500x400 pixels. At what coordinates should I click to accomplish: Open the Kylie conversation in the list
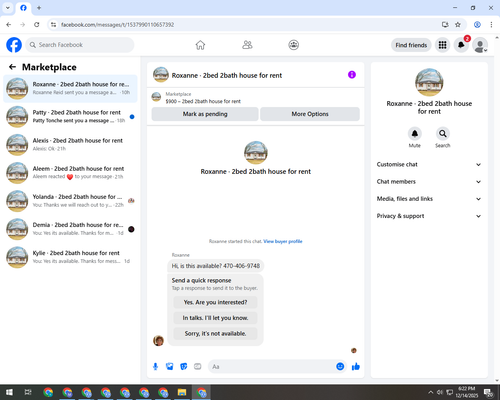coord(70,257)
